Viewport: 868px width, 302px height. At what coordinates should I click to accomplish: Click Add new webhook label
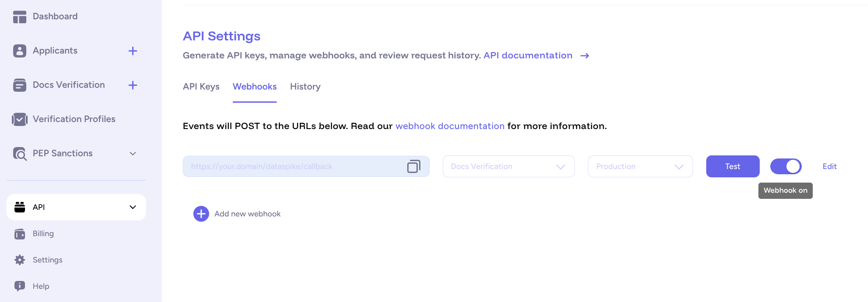[247, 214]
